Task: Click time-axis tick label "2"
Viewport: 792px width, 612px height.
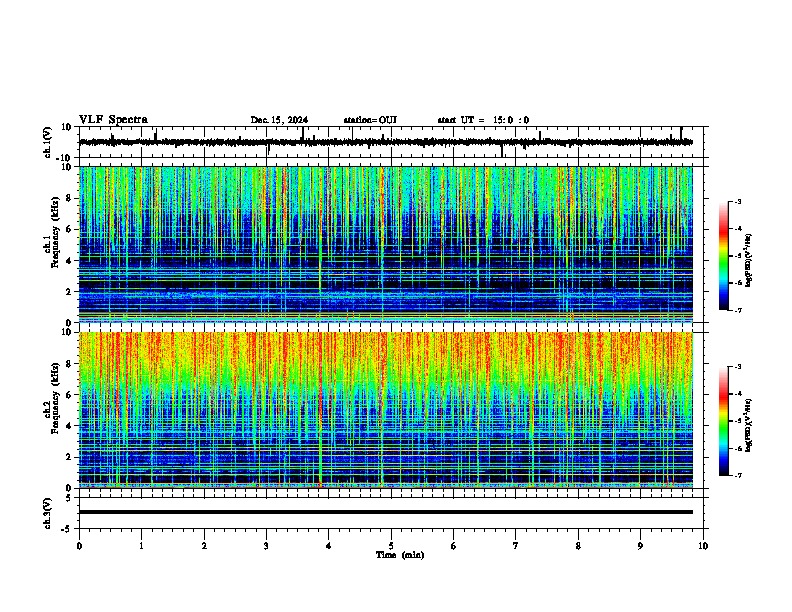Action: pyautogui.click(x=204, y=546)
